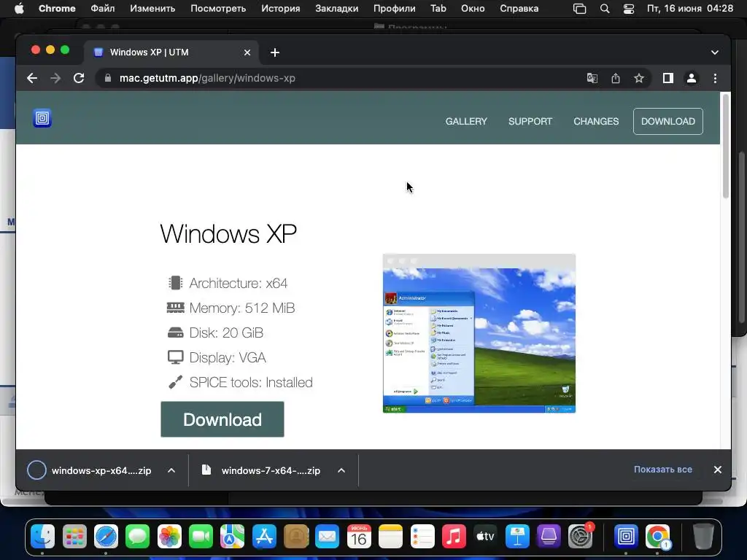Click the outlined DOWNLOAD header button
The image size is (747, 560).
click(667, 122)
